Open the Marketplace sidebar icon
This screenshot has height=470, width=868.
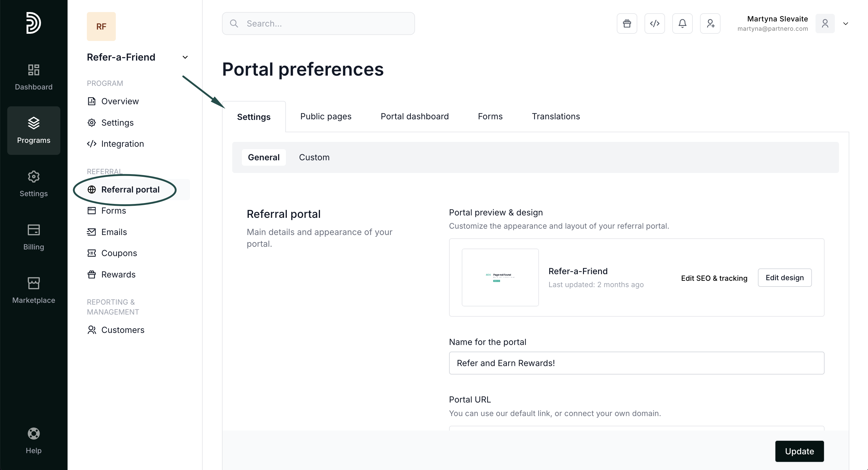(34, 290)
